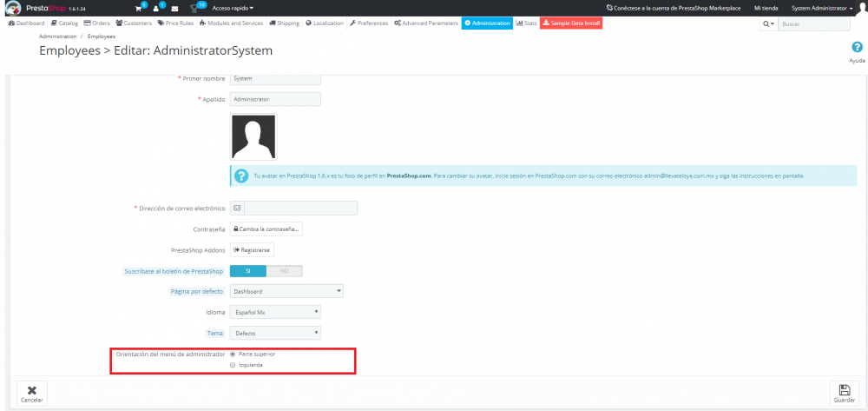Open the Idioma dropdown
Image resolution: width=868 pixels, height=411 pixels.
click(x=275, y=313)
